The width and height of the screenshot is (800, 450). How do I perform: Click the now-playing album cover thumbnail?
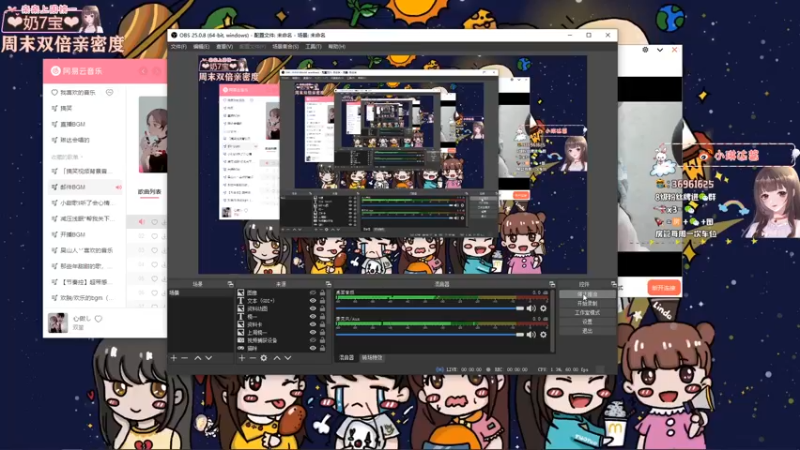[58, 323]
